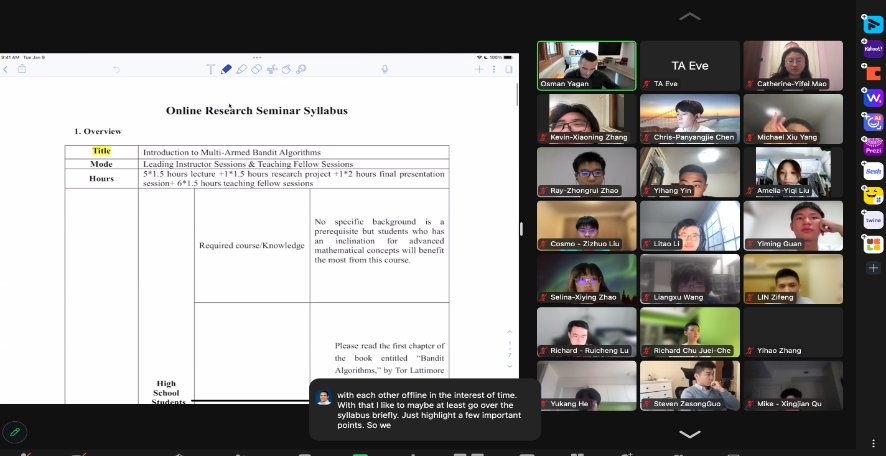
Task: Select Osman Yagan's video thumbnail
Action: [x=586, y=65]
